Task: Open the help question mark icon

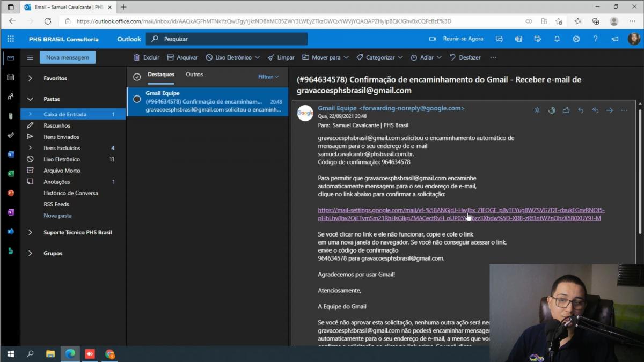Action: [x=595, y=39]
